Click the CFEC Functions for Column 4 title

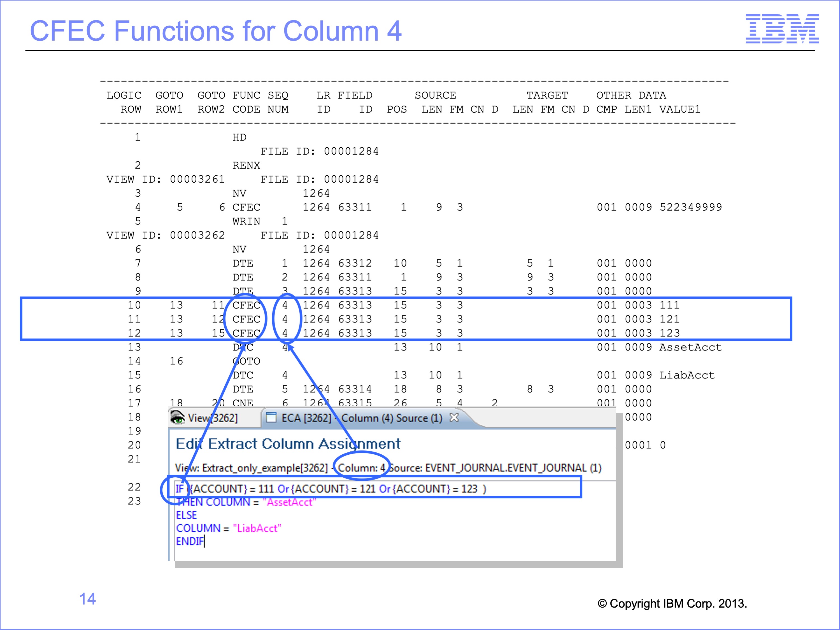pyautogui.click(x=215, y=31)
